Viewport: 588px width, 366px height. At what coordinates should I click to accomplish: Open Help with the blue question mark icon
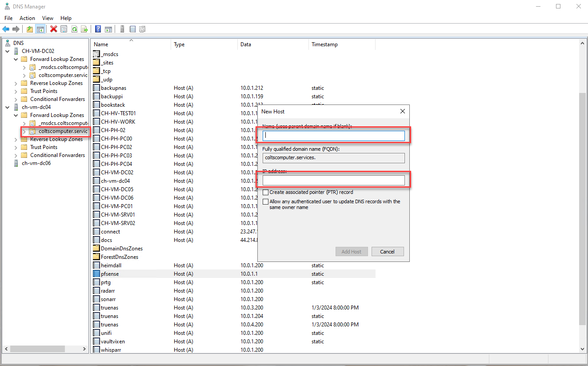point(98,29)
